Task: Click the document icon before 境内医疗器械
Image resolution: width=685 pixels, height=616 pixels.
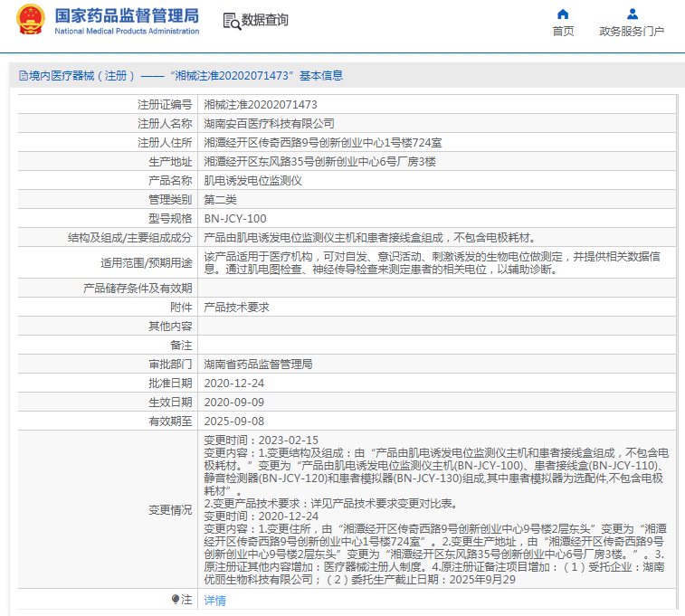Action: click(x=23, y=76)
